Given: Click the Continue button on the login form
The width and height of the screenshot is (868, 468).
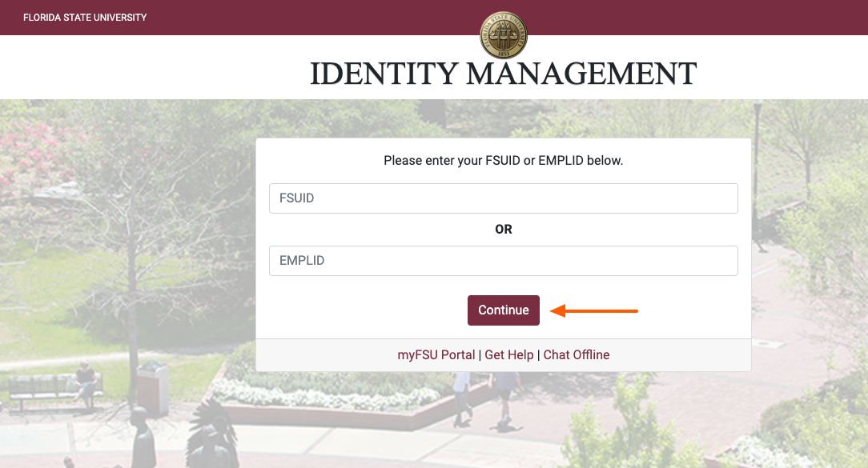Looking at the screenshot, I should (503, 310).
